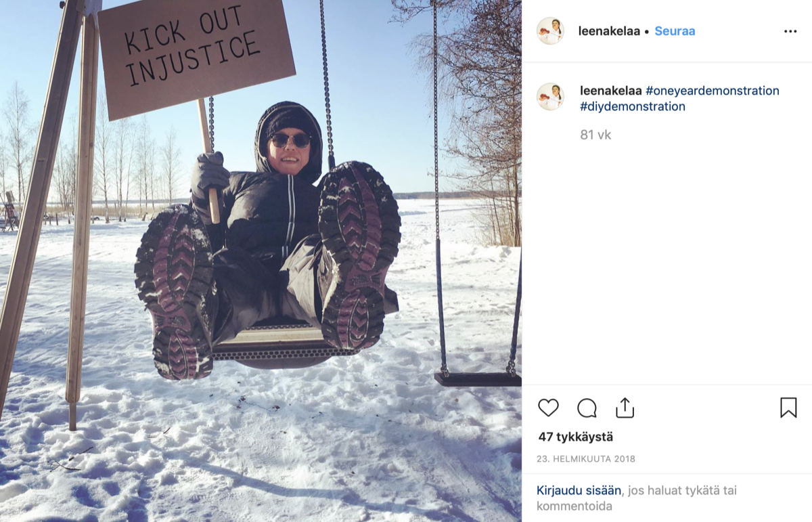View the 47 tykkäystä likes list

[x=576, y=437]
